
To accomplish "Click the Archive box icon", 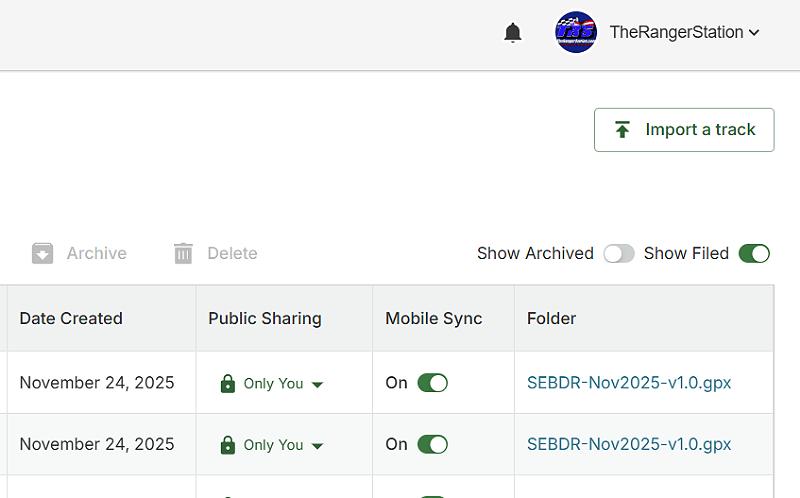I will pos(42,253).
